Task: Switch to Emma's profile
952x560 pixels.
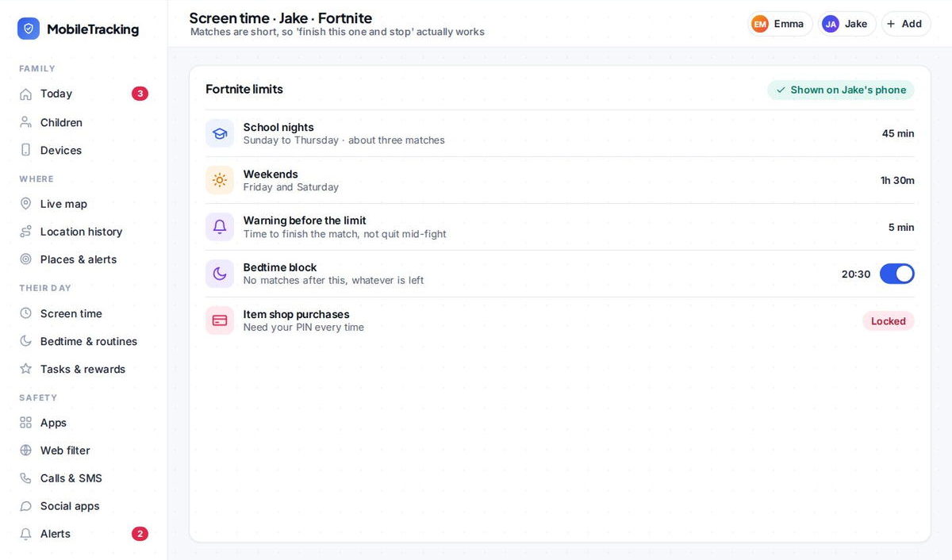Action: click(x=780, y=24)
